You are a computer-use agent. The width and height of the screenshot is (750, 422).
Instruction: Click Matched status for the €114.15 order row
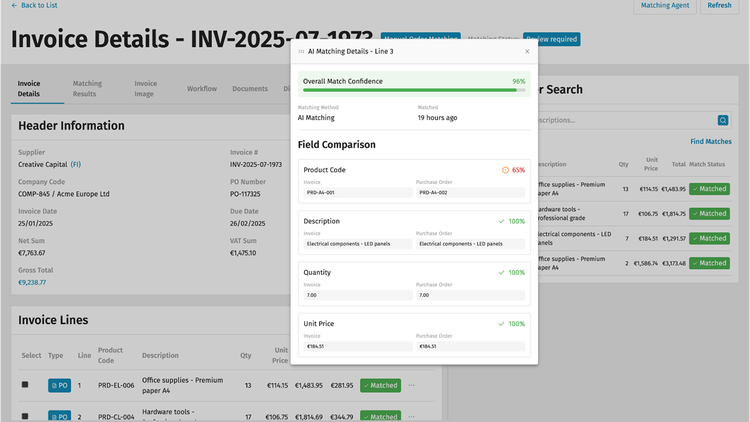[x=709, y=189]
